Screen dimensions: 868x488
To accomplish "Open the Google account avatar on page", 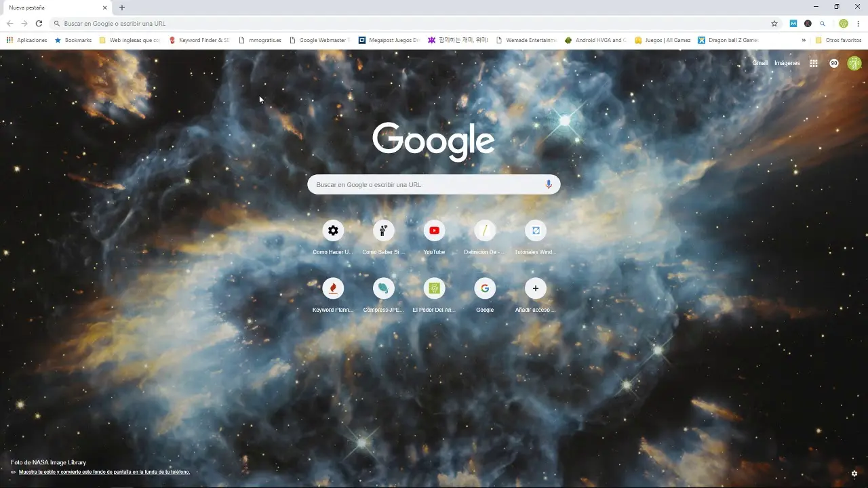I will tap(854, 63).
